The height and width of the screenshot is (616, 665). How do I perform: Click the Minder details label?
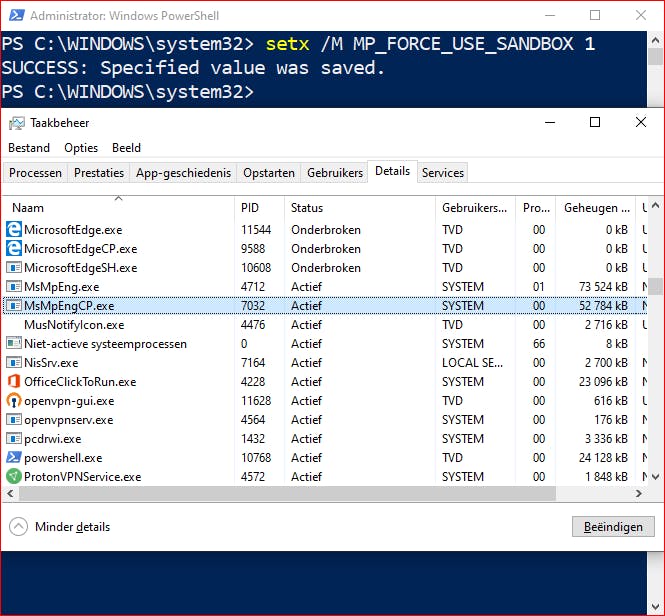(73, 526)
